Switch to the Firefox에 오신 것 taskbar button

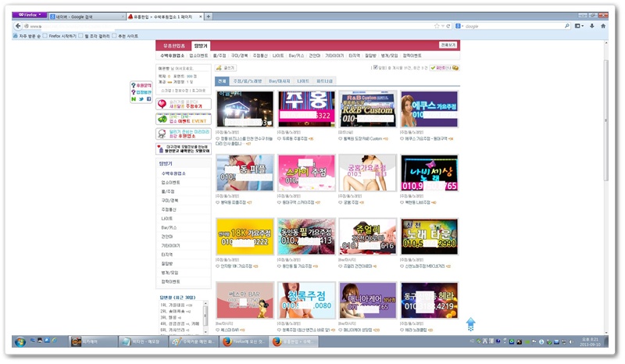(244, 341)
